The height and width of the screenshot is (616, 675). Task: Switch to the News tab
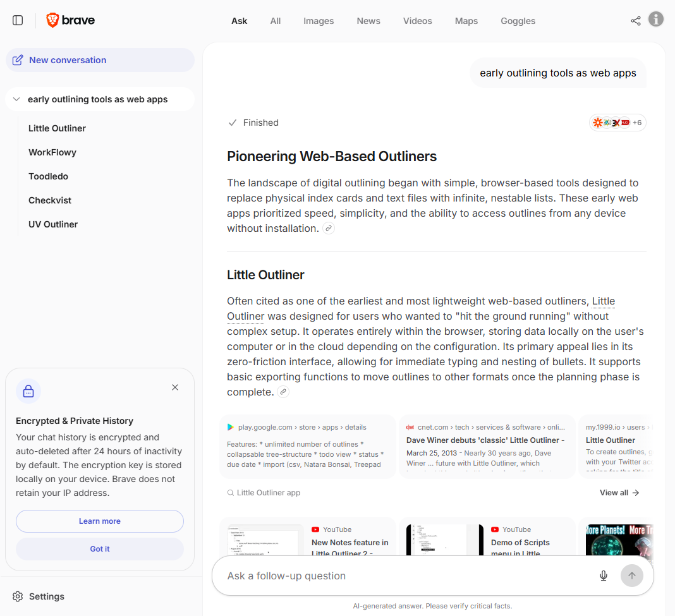(368, 21)
